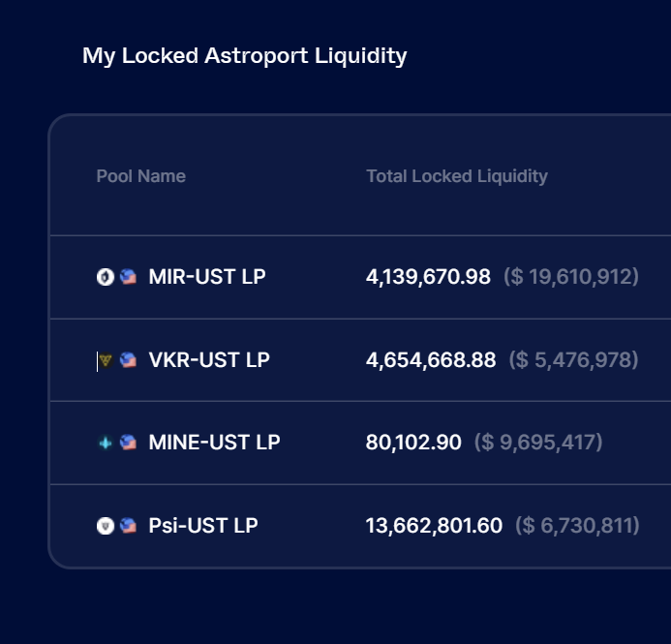Sort by the Pool Name column header

[140, 176]
